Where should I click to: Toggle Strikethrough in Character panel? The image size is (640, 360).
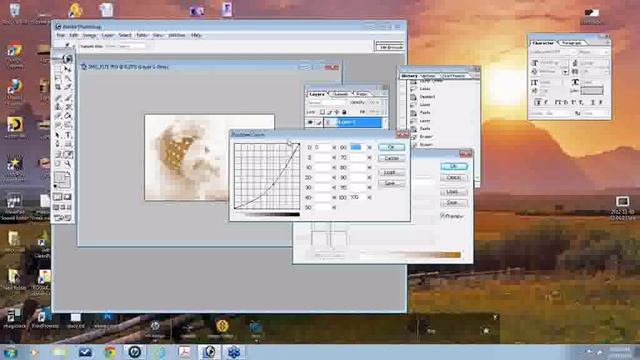pos(601,102)
